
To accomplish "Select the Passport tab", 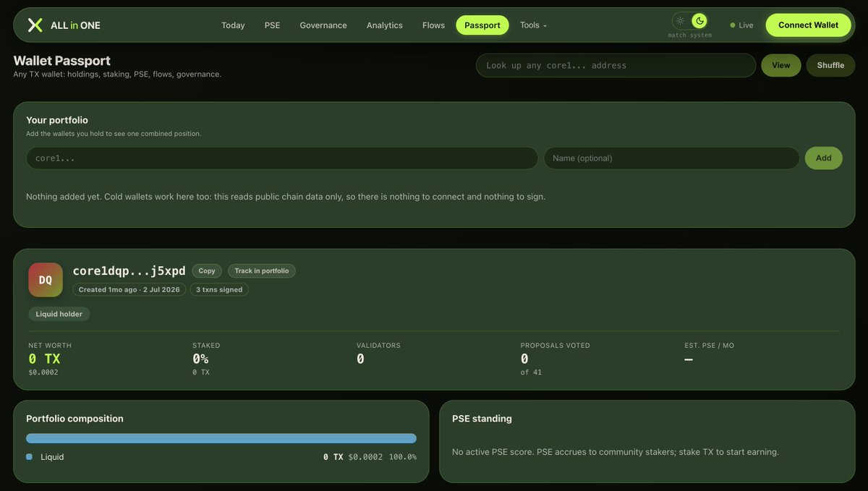I will pyautogui.click(x=482, y=25).
